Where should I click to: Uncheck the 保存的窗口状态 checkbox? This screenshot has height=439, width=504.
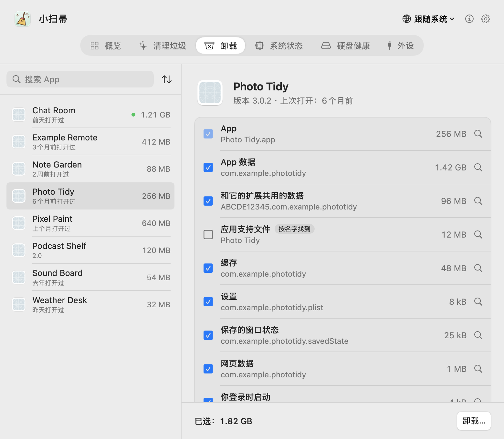pos(208,335)
